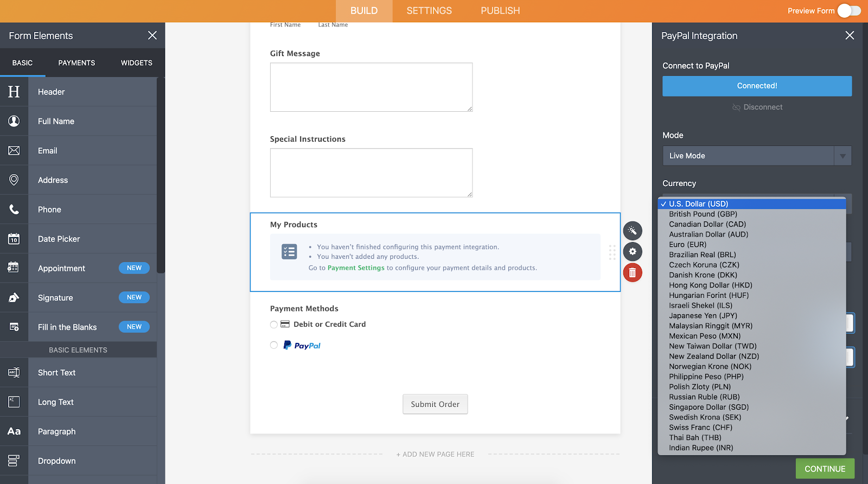Click the Long Text area icon

point(14,402)
